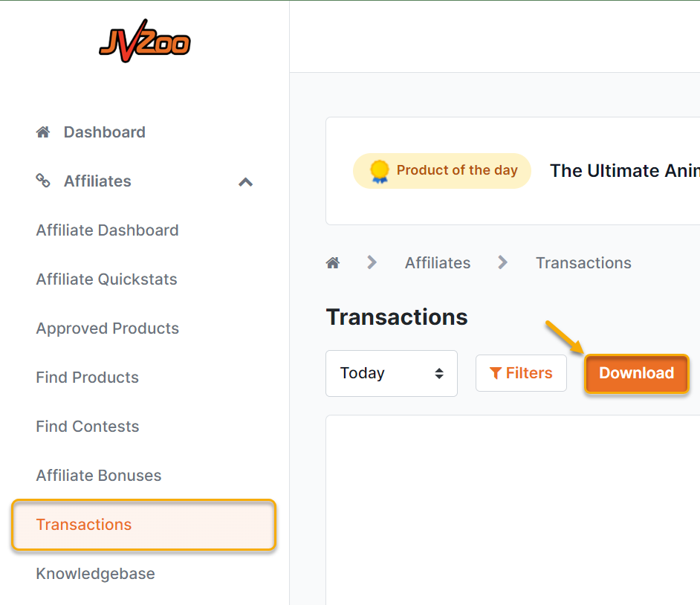Collapse the Affiliates menu chevron
This screenshot has height=605, width=700.
click(245, 182)
